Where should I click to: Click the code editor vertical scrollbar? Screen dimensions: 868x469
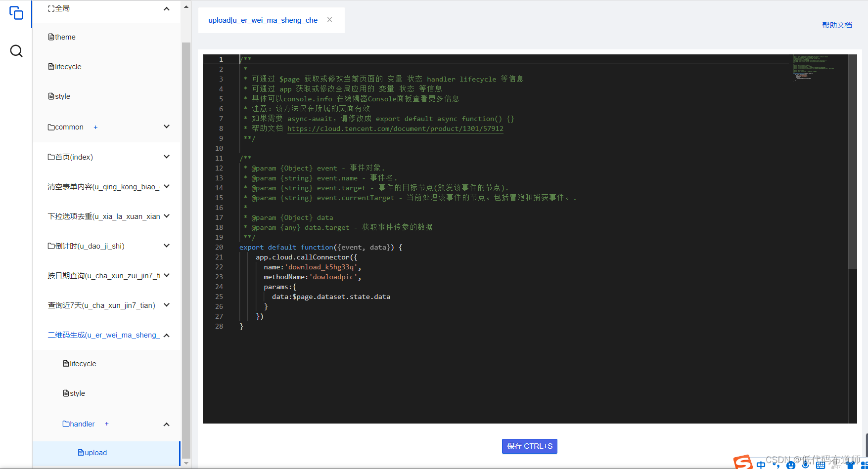pyautogui.click(x=853, y=162)
